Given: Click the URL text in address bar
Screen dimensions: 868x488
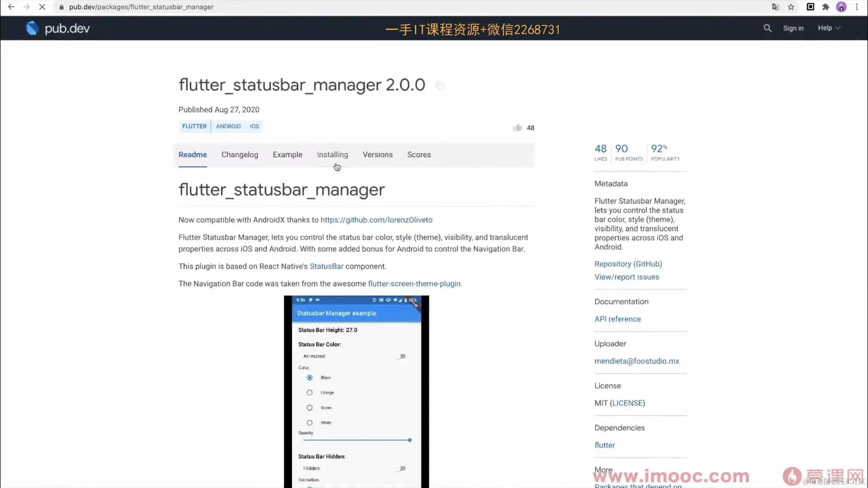Looking at the screenshot, I should (x=141, y=7).
